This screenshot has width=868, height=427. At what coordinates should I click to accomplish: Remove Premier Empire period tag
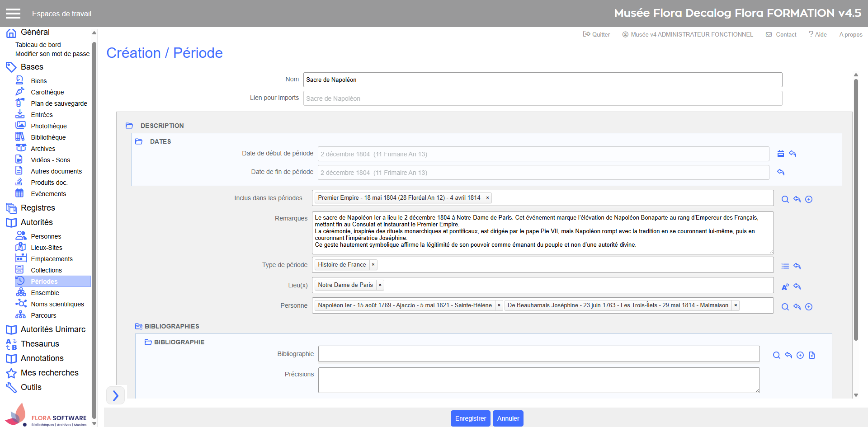point(487,198)
